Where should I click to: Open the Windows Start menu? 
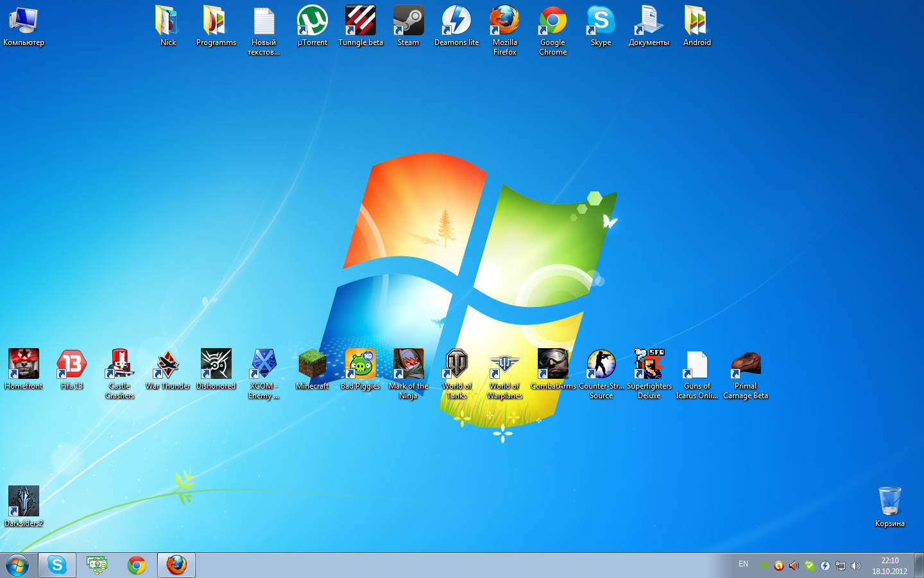(x=17, y=565)
